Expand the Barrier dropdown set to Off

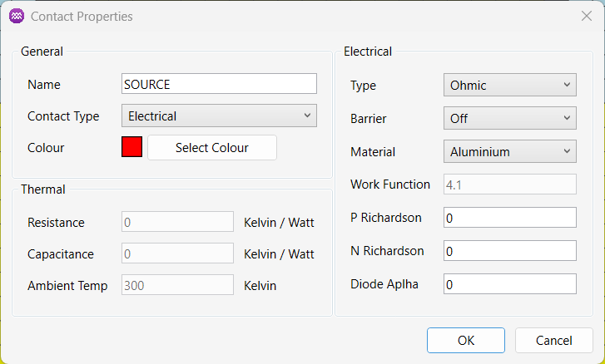tap(509, 118)
